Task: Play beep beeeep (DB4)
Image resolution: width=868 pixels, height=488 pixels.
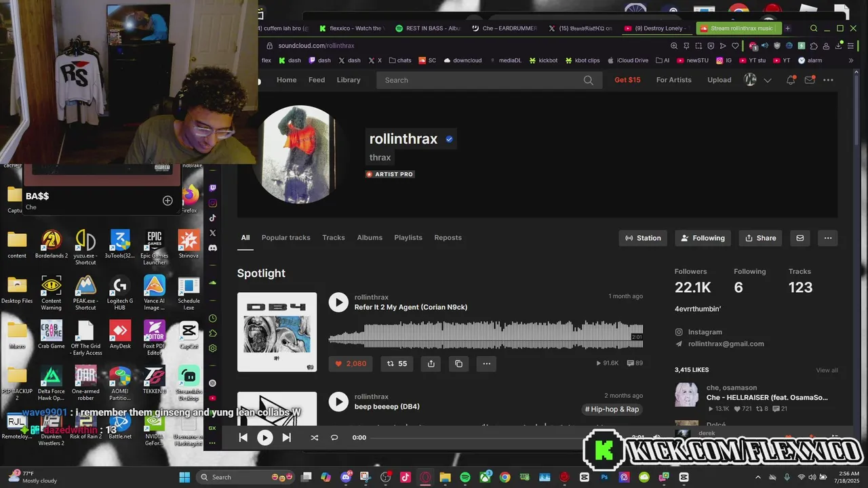Action: (338, 401)
